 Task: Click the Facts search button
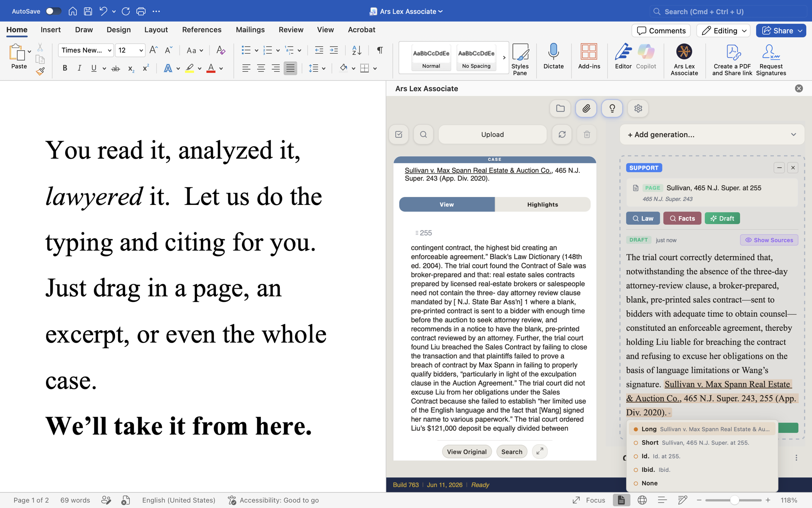point(682,218)
